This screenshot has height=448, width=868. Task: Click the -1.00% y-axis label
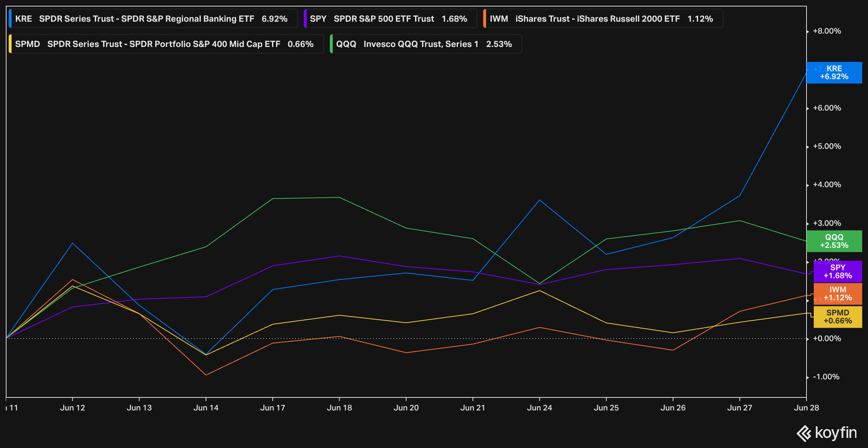[826, 377]
